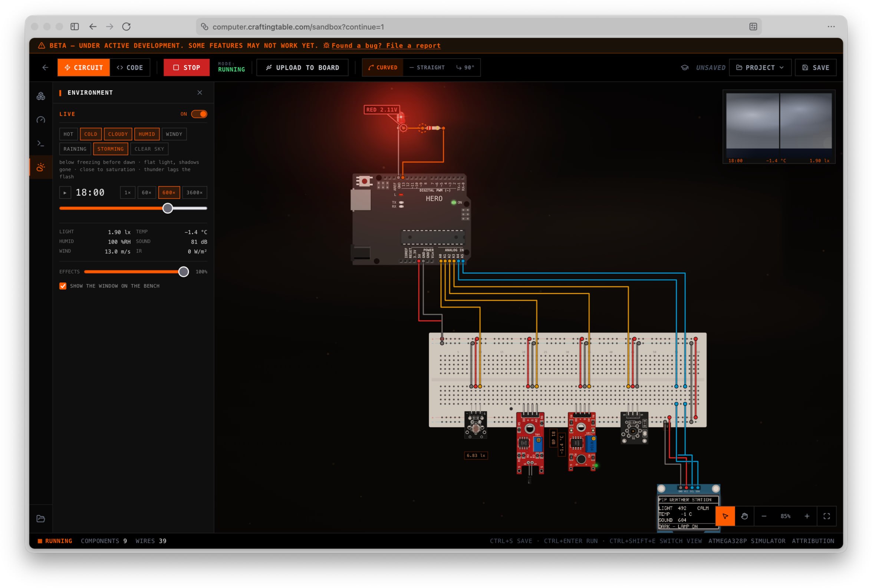Uncheck Show the window on the bench
The image size is (872, 588).
63,286
